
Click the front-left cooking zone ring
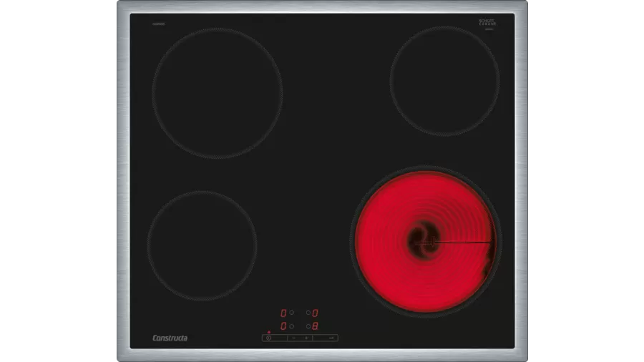click(x=202, y=245)
